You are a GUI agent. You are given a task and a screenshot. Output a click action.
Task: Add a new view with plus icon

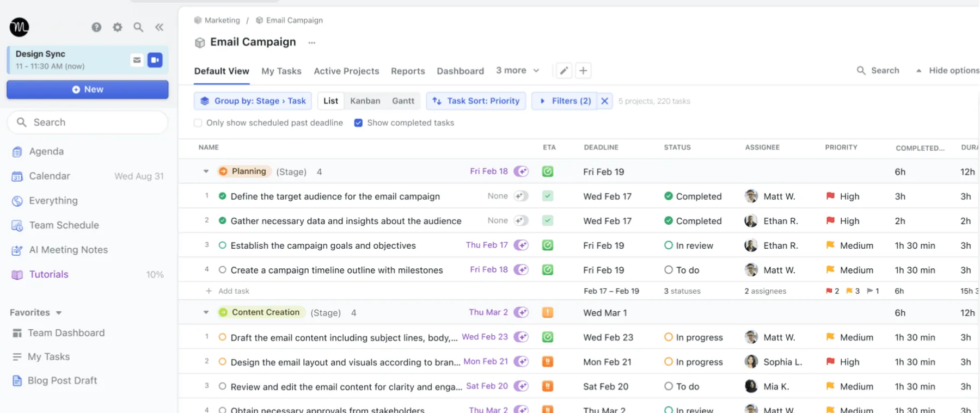coord(583,71)
